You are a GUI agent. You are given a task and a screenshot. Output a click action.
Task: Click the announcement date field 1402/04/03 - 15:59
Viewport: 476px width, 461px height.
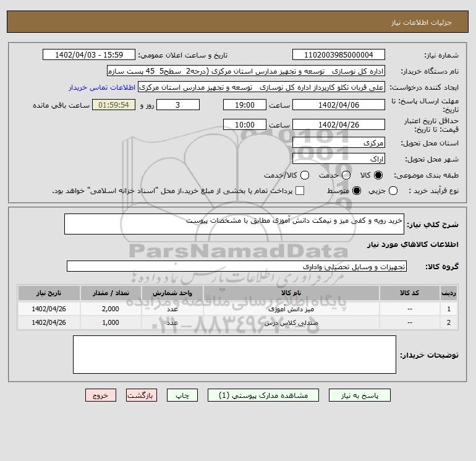pyautogui.click(x=89, y=55)
